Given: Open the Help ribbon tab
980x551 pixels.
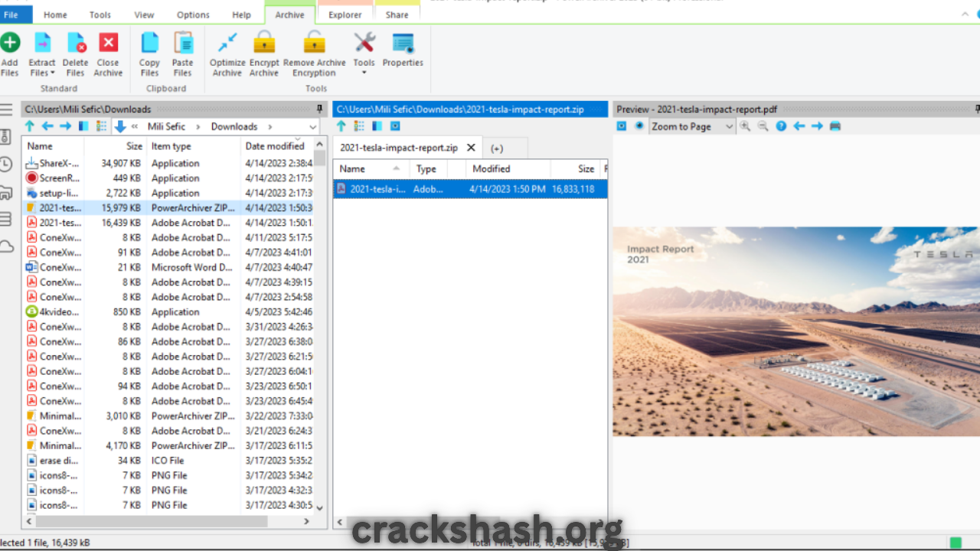Looking at the screenshot, I should tap(242, 15).
